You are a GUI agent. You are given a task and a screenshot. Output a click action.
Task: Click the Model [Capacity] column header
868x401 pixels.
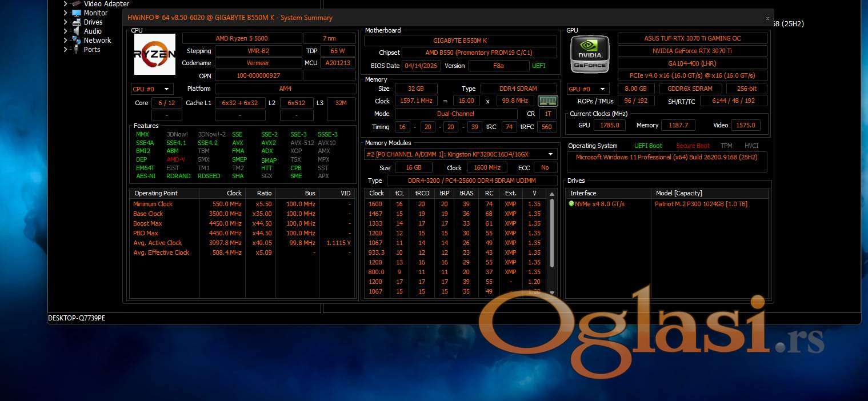point(710,193)
